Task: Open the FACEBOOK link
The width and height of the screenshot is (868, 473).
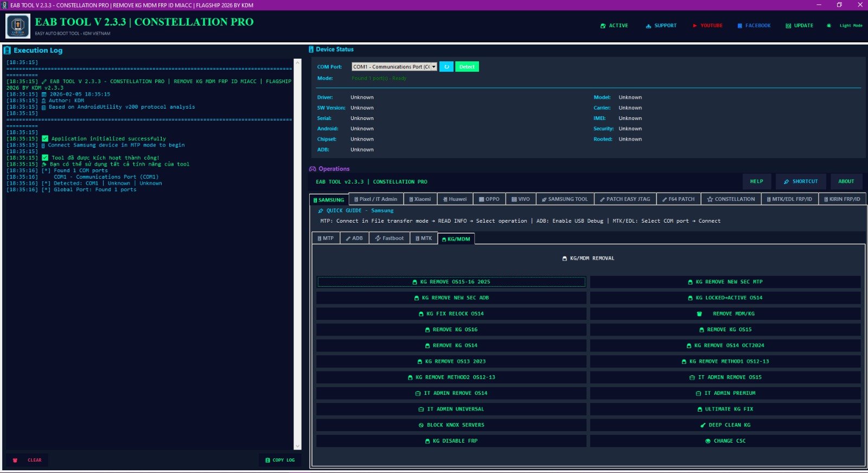Action: pyautogui.click(x=754, y=26)
